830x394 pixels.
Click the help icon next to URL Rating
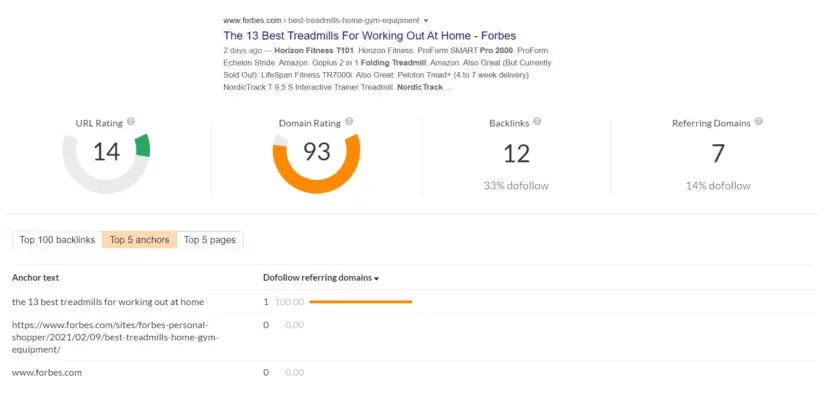click(x=131, y=122)
